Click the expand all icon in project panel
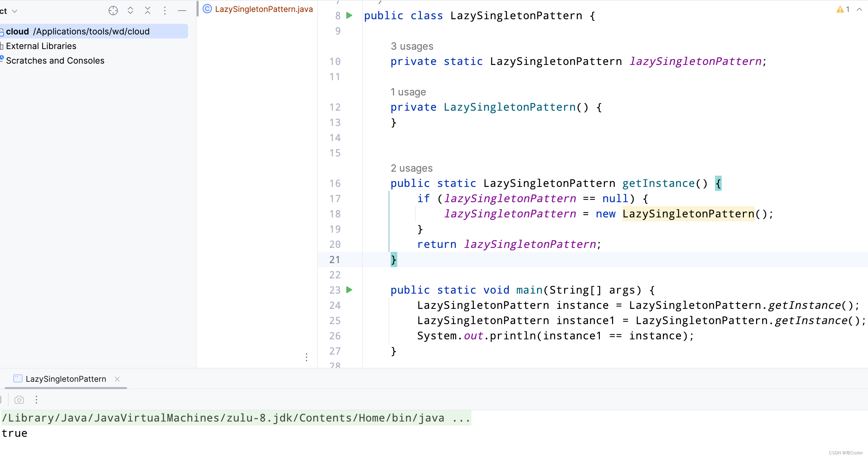Screen dimensions: 868x458 tap(130, 11)
